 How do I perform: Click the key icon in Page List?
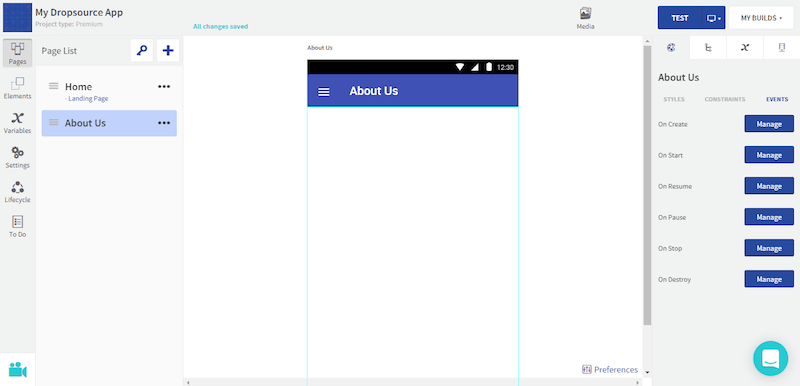click(x=142, y=50)
